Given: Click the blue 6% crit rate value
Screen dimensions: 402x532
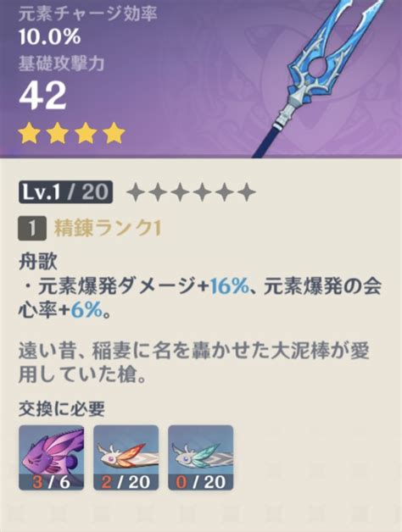Looking at the screenshot, I should (87, 310).
